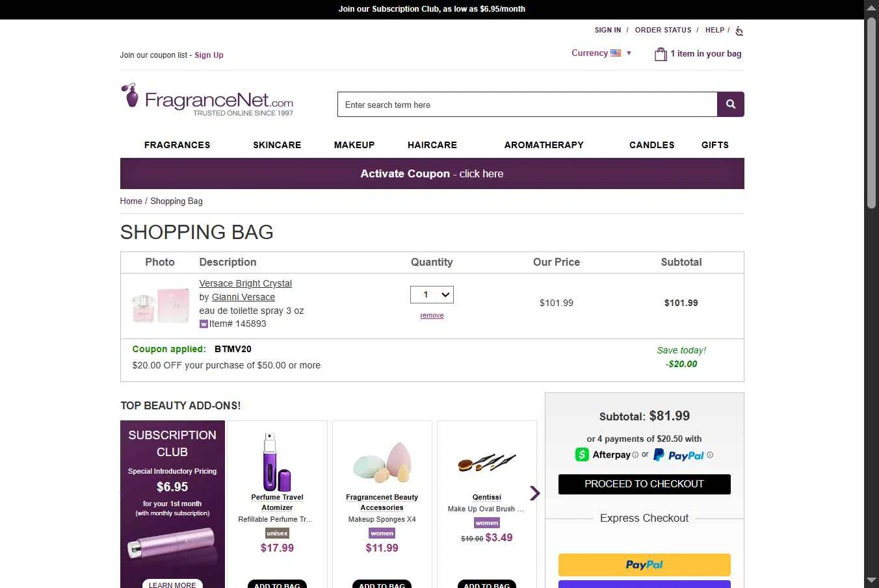Expand the Currency selector arrow
The image size is (879, 588).
(629, 53)
